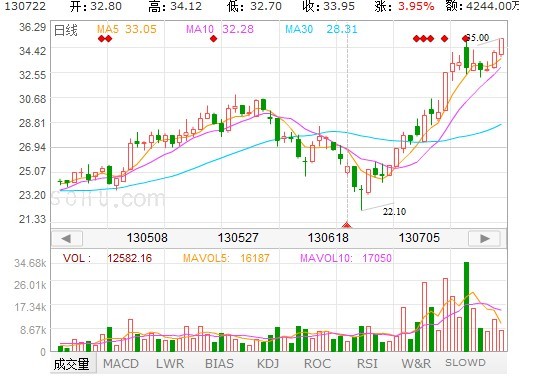Show the KDJ indicator

coord(268,364)
